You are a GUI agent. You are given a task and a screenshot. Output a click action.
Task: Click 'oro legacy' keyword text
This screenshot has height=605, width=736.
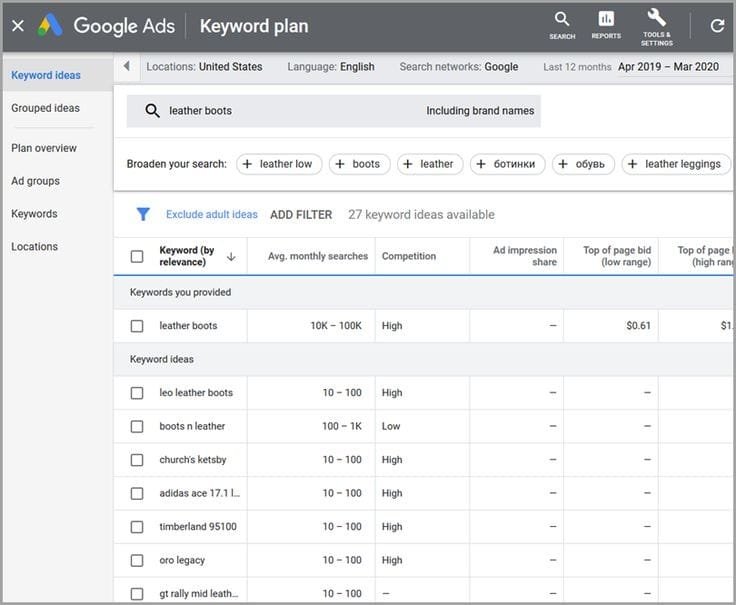[182, 560]
